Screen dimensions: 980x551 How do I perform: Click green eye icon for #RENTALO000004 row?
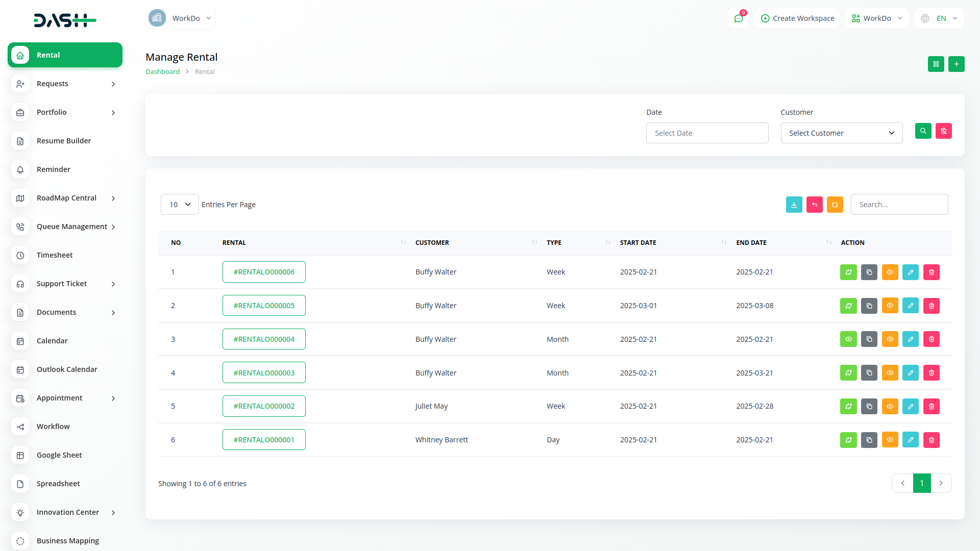point(848,339)
